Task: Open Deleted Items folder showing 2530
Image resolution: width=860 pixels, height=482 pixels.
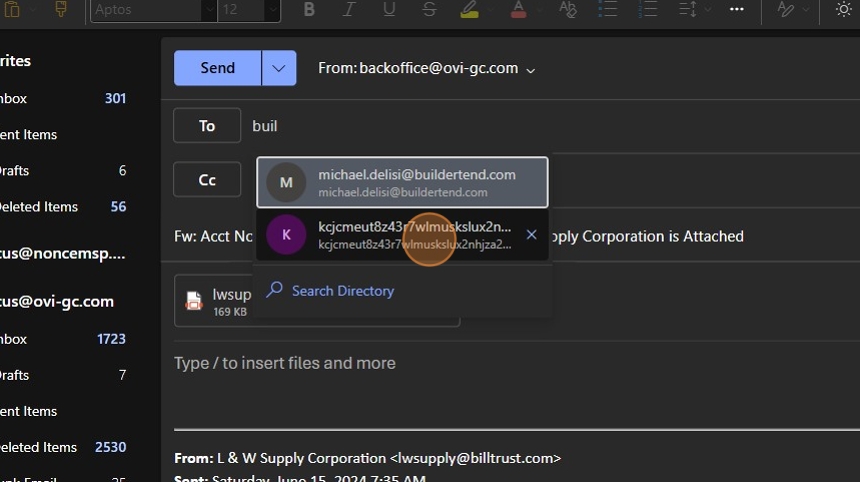Action: [x=63, y=447]
